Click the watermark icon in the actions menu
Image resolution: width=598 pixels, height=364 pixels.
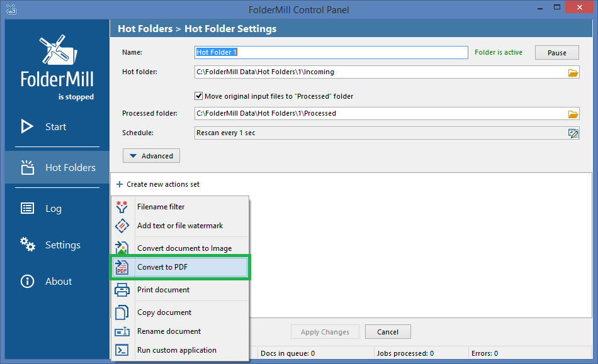coord(121,226)
